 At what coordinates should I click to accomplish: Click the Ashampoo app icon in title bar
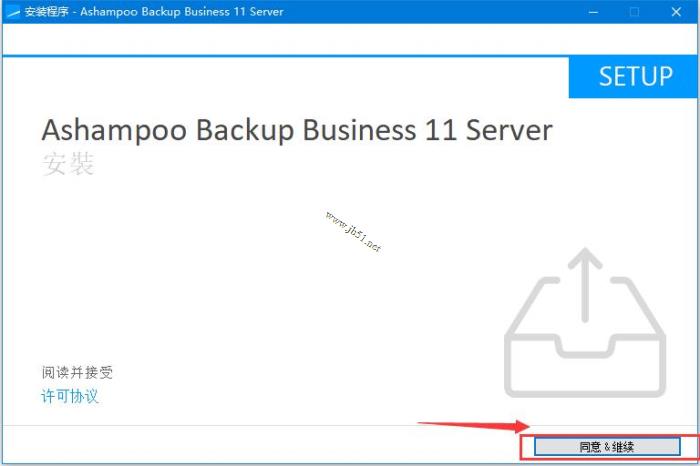point(13,12)
